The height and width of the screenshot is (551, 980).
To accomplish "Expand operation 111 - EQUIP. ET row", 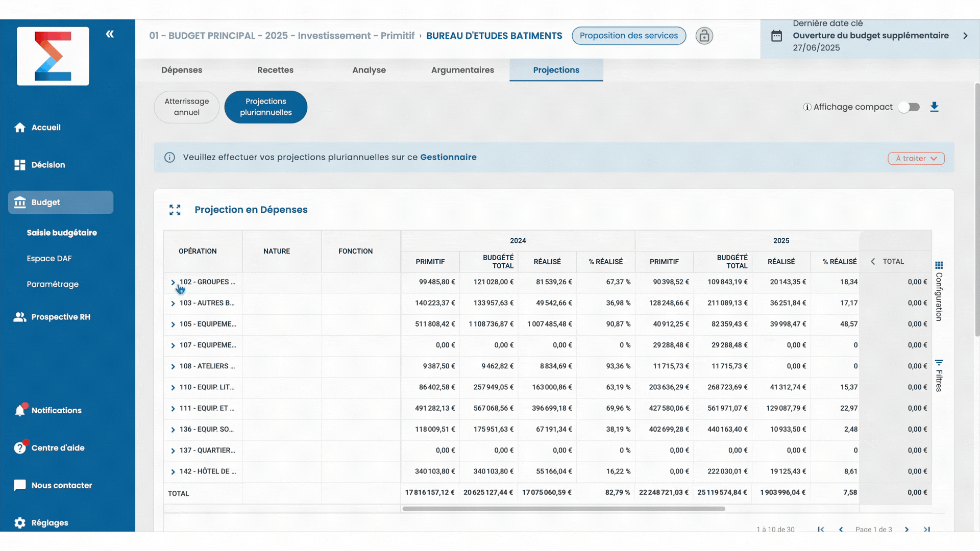I will [x=173, y=409].
